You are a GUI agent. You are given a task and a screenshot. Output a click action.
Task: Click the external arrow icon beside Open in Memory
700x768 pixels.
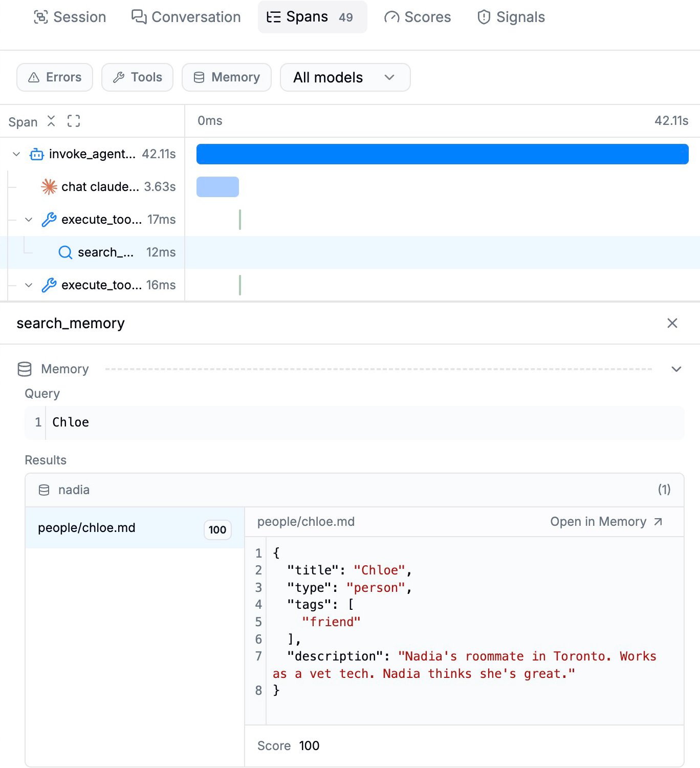pos(658,522)
